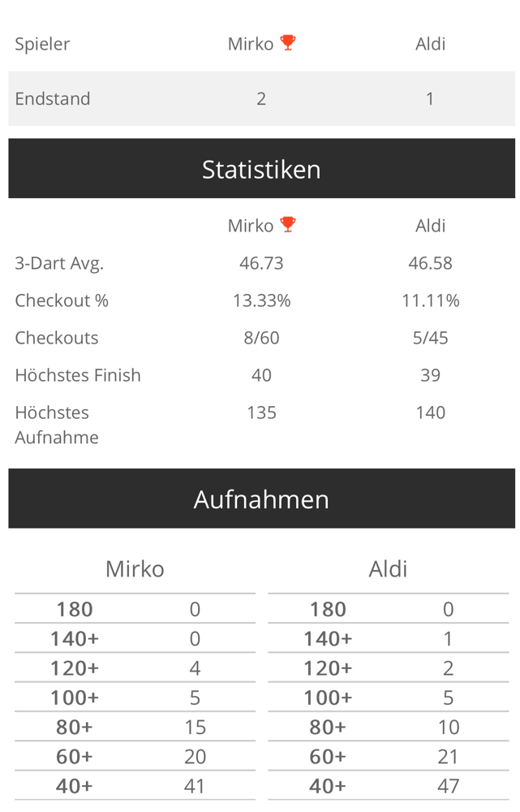
Task: Click player name Mirko in top row
Action: coord(251,44)
